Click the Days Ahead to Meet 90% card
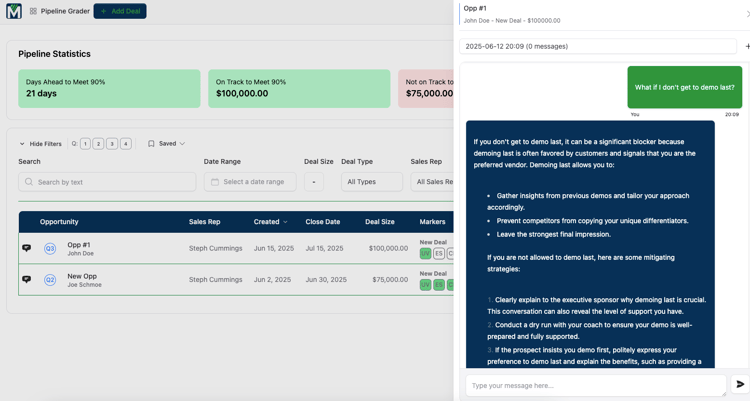 point(109,89)
